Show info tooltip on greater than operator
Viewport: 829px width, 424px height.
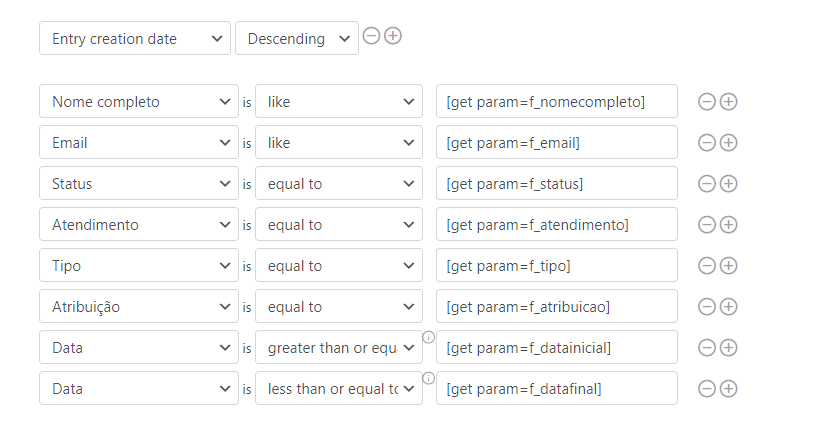point(429,337)
